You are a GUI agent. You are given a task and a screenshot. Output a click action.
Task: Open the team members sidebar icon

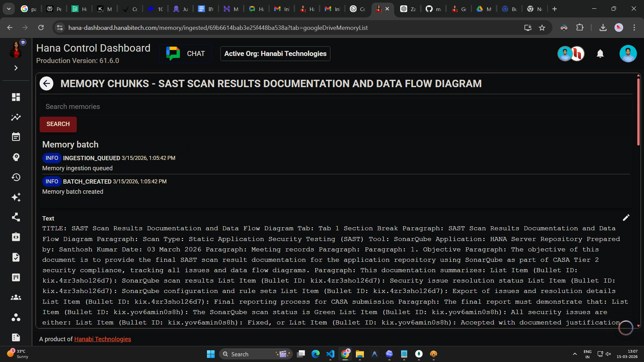pos(16,297)
